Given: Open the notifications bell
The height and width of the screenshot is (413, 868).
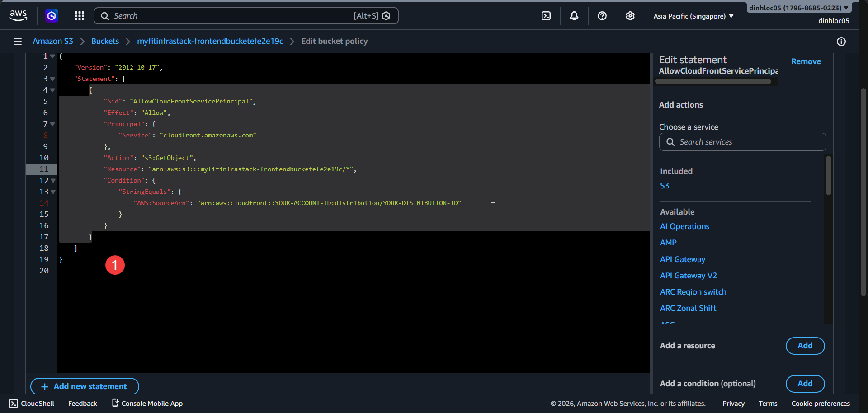Looking at the screenshot, I should point(574,16).
